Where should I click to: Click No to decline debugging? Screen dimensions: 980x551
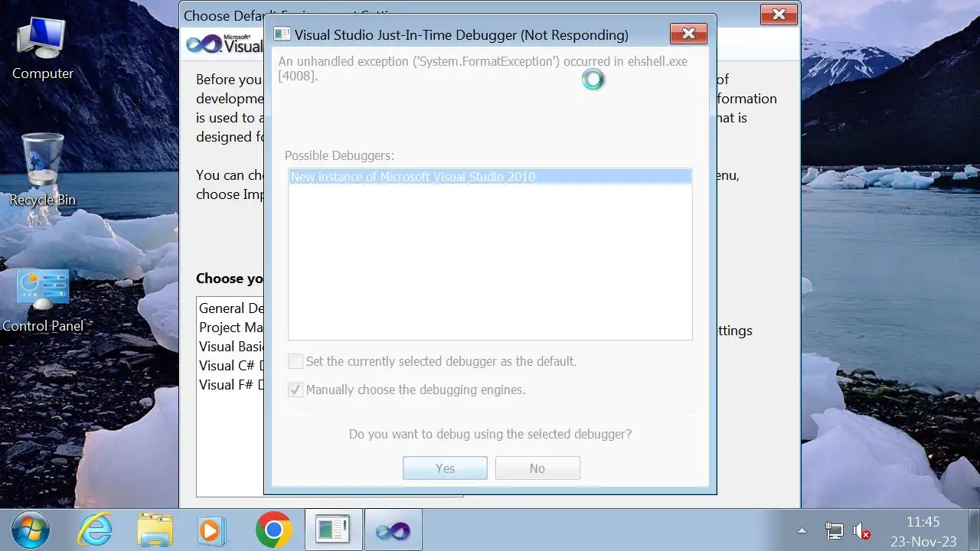537,468
